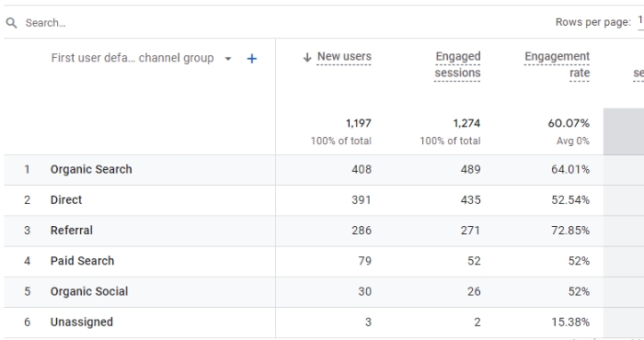Click the search magnifier icon
This screenshot has width=644, height=340.
(x=11, y=23)
